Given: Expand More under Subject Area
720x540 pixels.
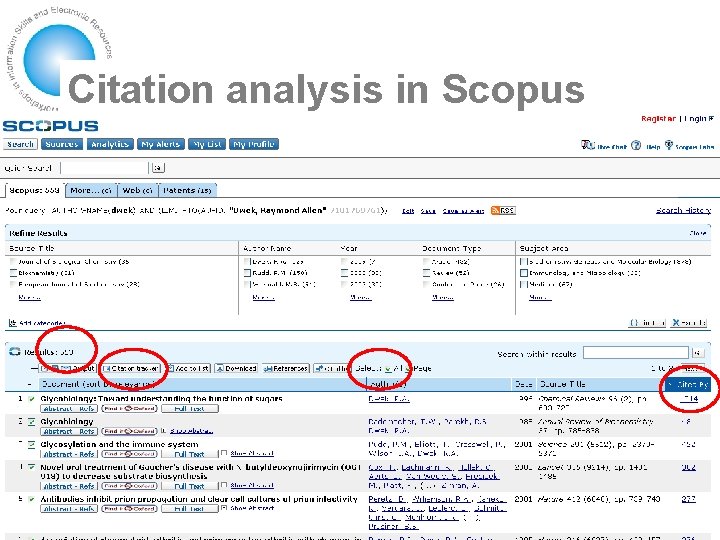Looking at the screenshot, I should [x=540, y=298].
